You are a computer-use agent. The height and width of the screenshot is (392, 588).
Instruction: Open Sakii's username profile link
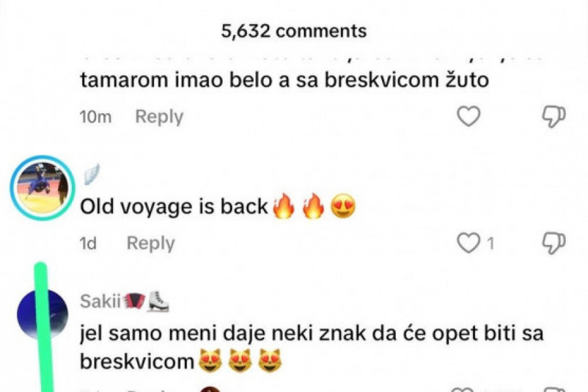(x=100, y=301)
